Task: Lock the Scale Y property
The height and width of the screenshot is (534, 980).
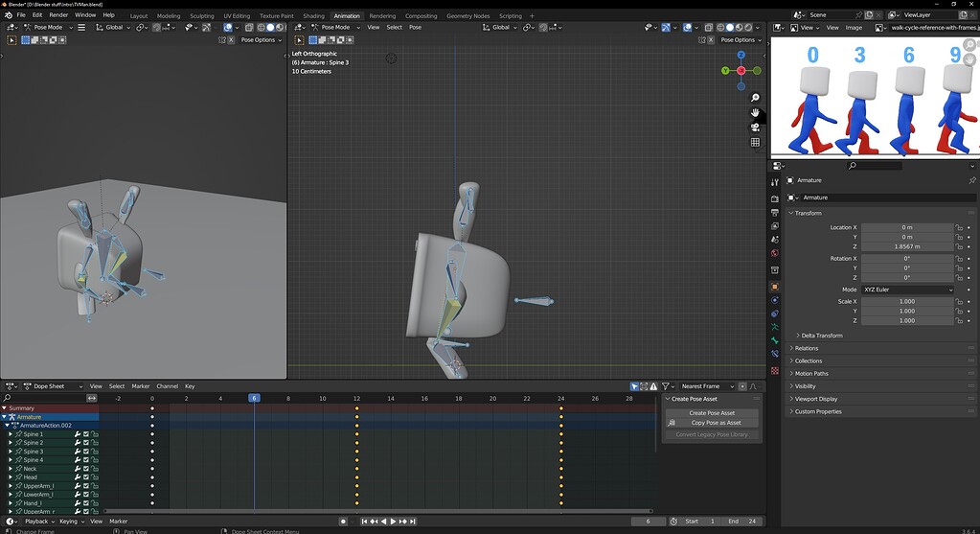Action: coord(959,311)
